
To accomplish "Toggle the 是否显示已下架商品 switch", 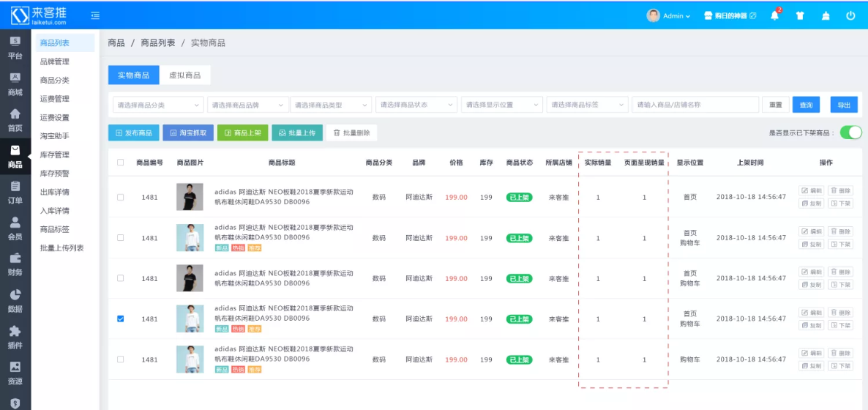I will pos(851,133).
